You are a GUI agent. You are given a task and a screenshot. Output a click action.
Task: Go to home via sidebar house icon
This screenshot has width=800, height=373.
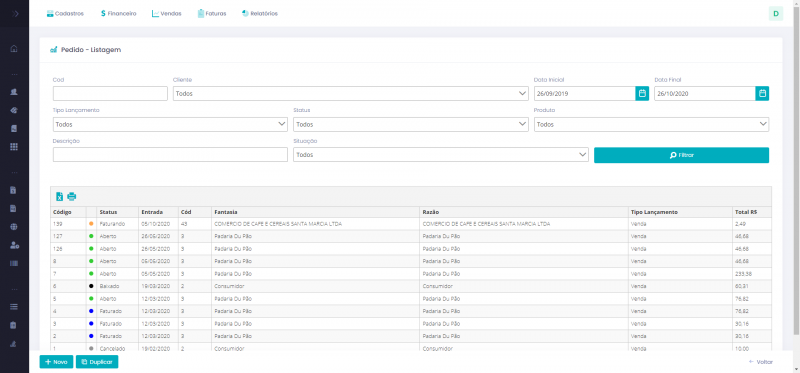pyautogui.click(x=14, y=49)
